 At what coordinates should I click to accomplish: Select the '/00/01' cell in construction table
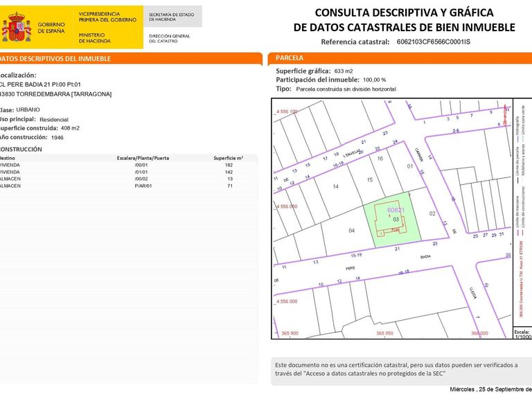pyautogui.click(x=141, y=166)
